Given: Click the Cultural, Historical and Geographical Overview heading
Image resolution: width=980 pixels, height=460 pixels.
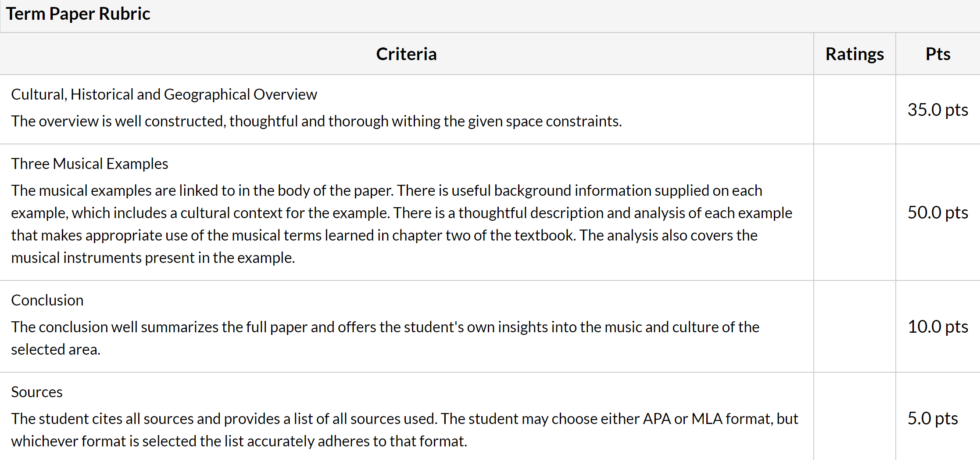Looking at the screenshot, I should 164,94.
